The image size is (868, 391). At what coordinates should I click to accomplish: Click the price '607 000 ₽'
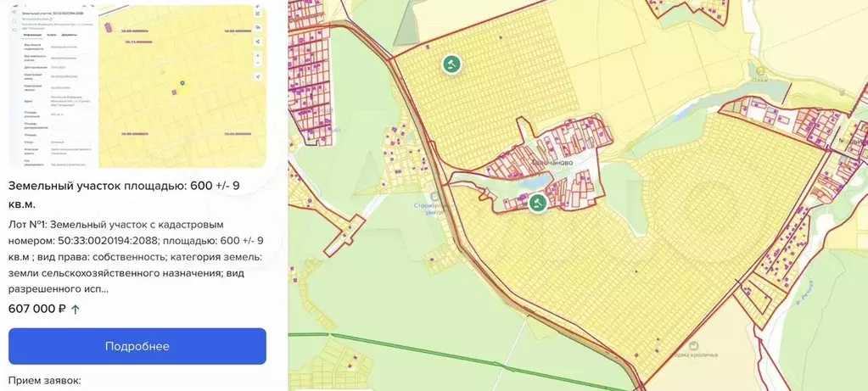click(x=37, y=309)
